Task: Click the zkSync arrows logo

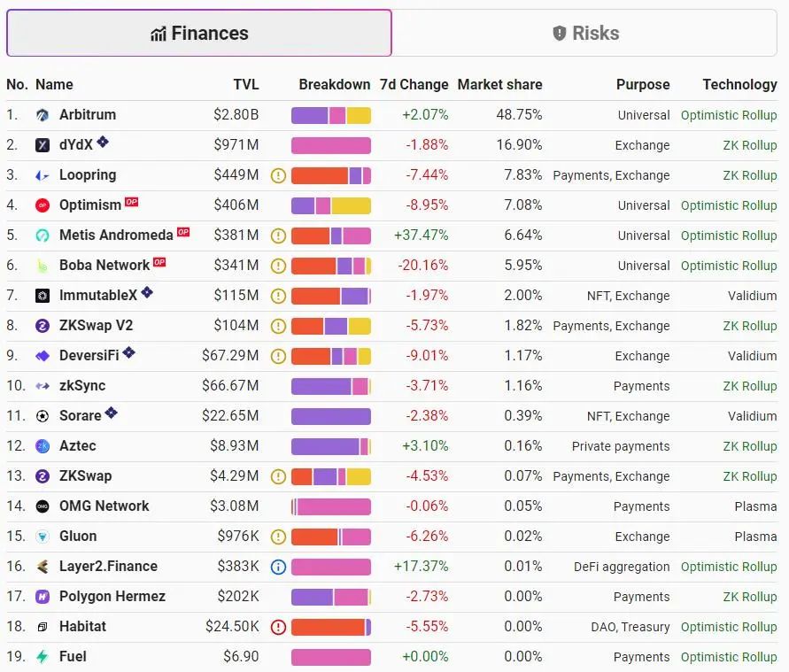Action: point(43,386)
